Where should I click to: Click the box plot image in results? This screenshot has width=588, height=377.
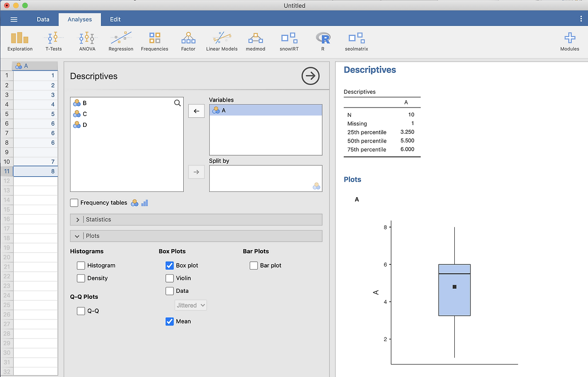point(446,292)
